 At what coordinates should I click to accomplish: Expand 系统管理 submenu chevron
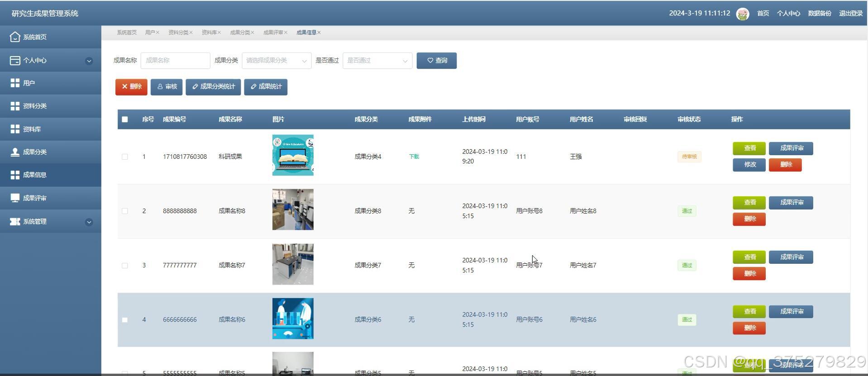tap(89, 222)
